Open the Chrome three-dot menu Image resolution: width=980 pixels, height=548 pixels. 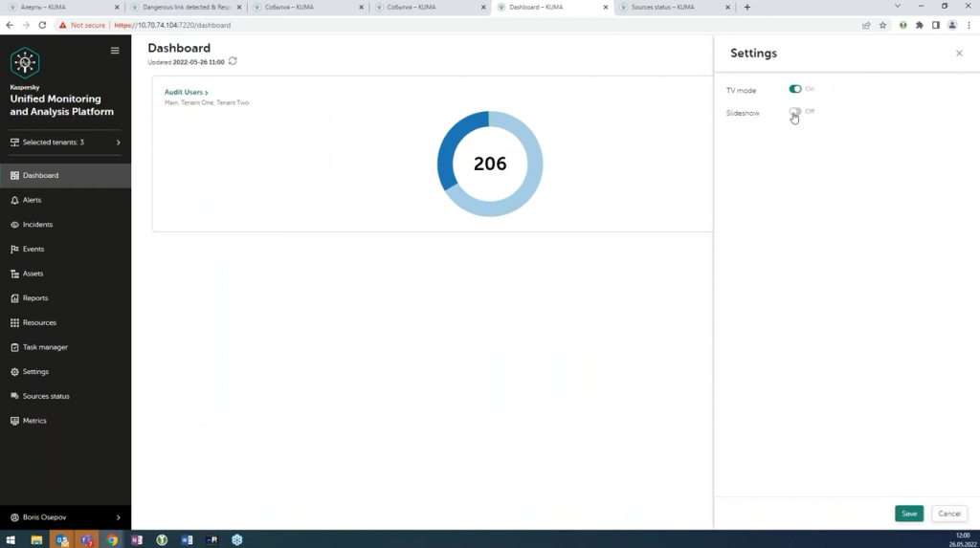969,25
